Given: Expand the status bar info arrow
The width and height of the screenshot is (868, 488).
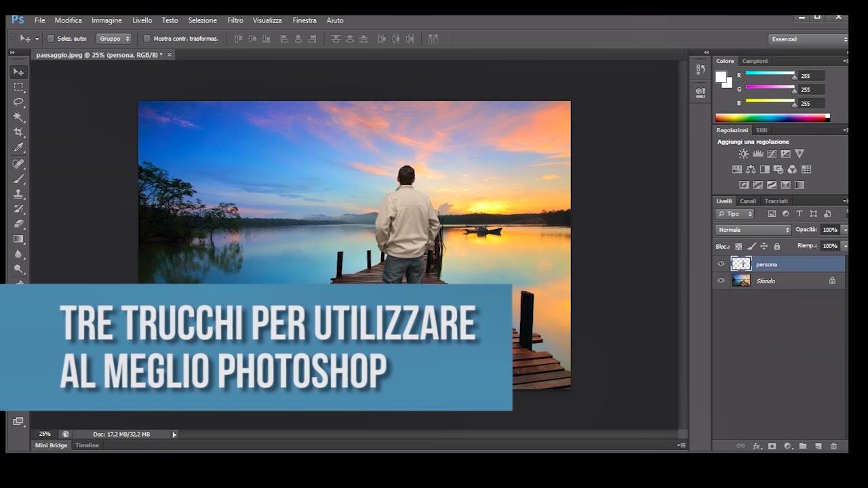Looking at the screenshot, I should pyautogui.click(x=174, y=434).
